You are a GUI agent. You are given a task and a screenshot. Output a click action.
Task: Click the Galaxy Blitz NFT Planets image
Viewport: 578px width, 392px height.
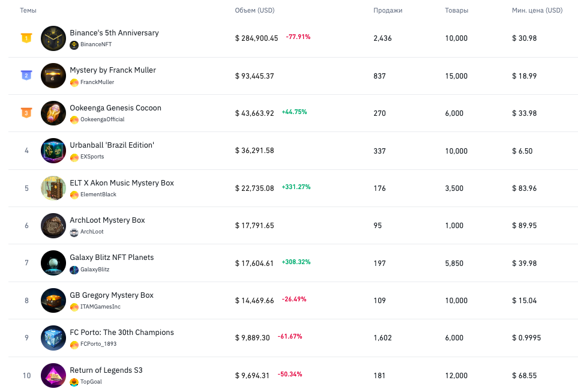53,263
